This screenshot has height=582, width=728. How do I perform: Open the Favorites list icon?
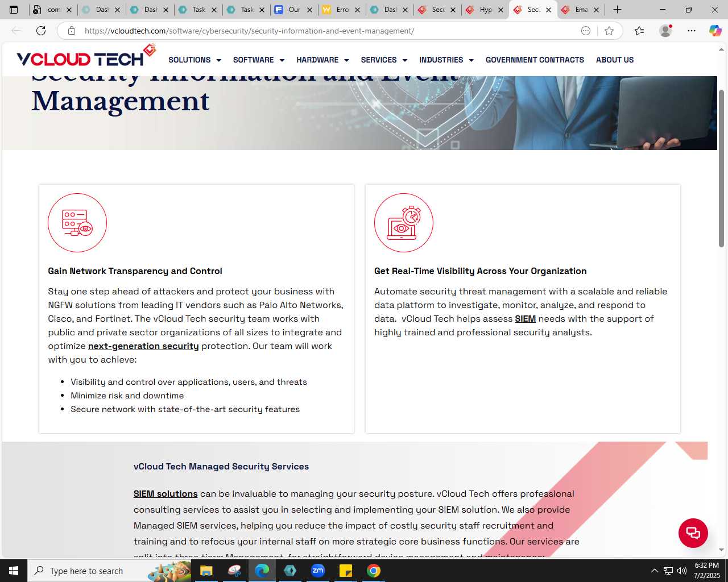click(x=639, y=31)
